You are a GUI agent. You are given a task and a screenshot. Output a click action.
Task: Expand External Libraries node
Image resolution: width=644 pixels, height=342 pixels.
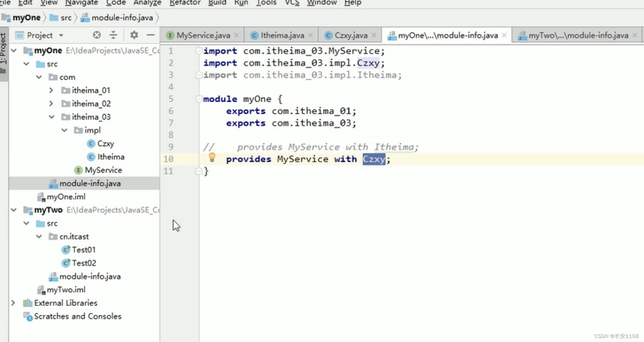pyautogui.click(x=13, y=303)
